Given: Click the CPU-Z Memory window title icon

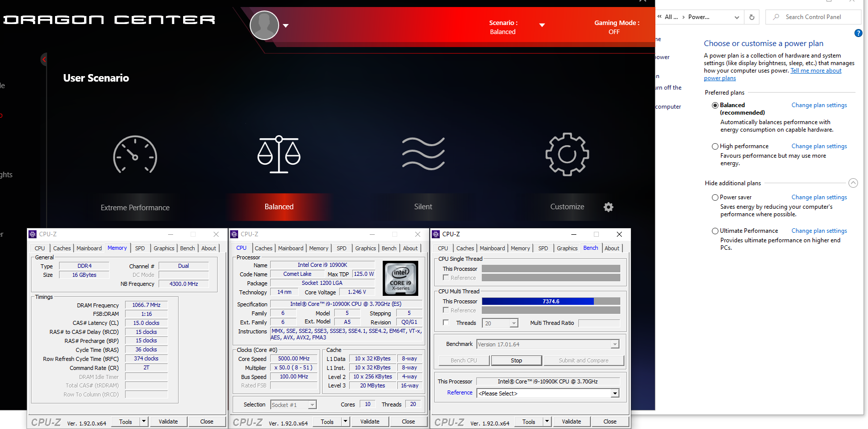Looking at the screenshot, I should (x=33, y=234).
